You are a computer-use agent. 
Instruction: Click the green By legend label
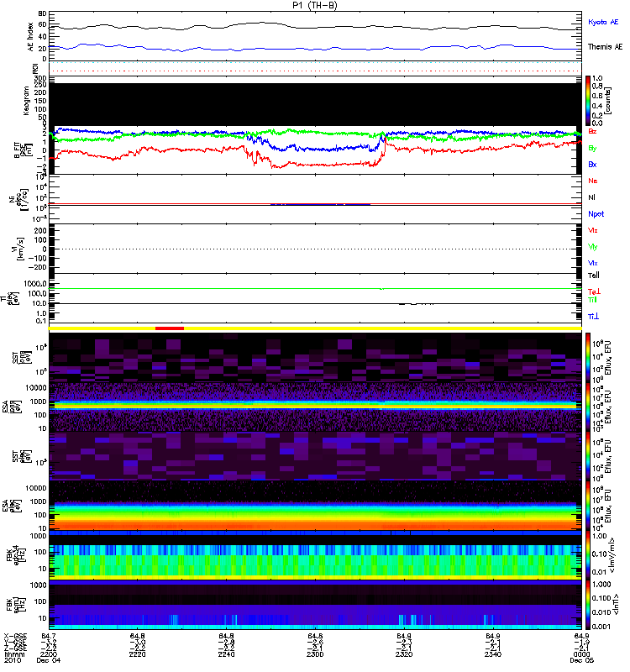pos(592,149)
